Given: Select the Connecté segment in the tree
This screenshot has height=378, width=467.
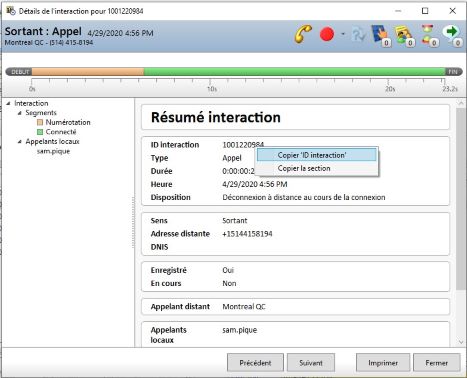Looking at the screenshot, I should pyautogui.click(x=61, y=132).
